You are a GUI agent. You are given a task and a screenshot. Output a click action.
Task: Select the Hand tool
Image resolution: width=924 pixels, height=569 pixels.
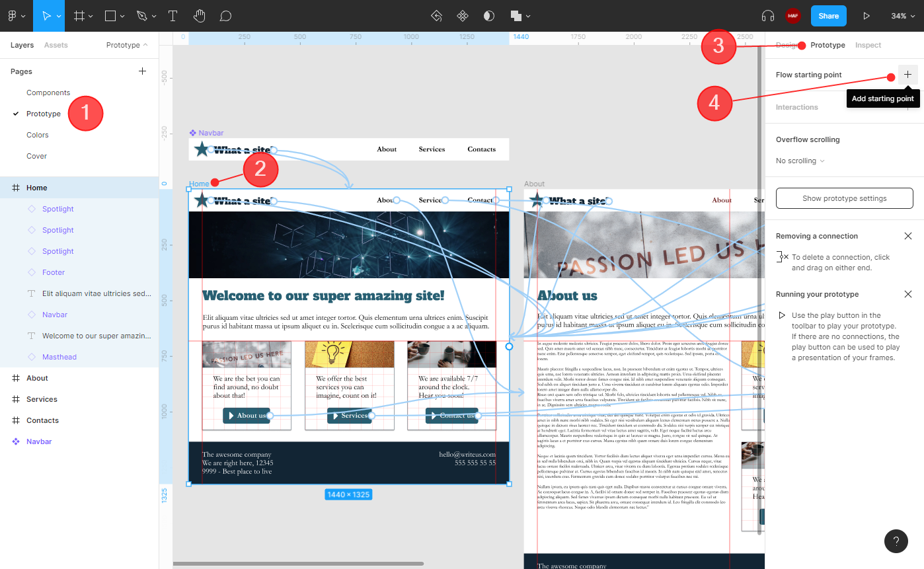point(199,16)
